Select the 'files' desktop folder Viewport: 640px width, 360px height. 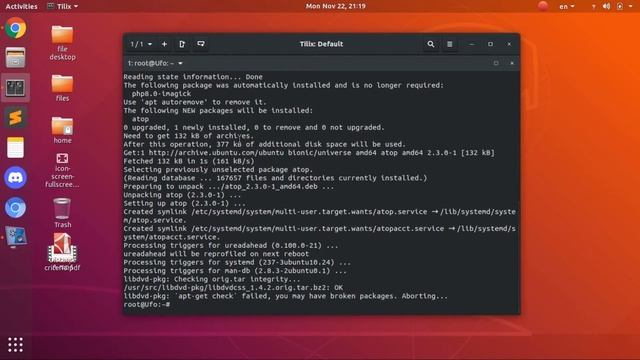(x=62, y=88)
